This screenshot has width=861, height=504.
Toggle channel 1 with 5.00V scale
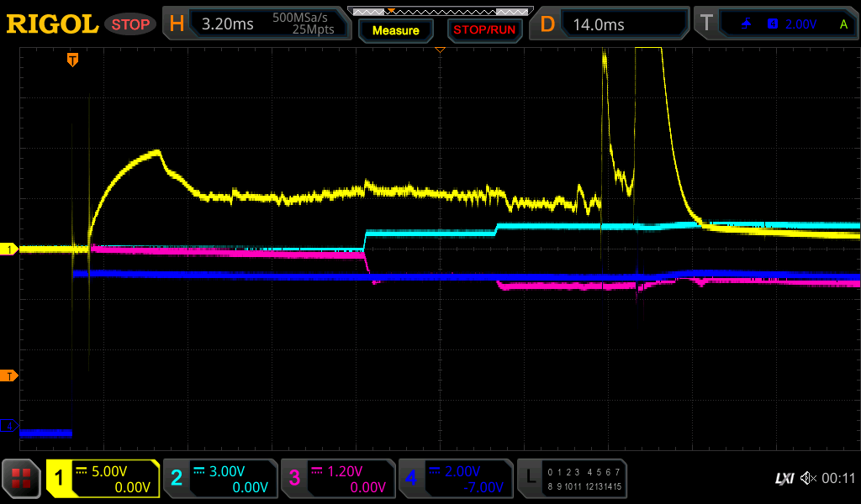(x=103, y=479)
